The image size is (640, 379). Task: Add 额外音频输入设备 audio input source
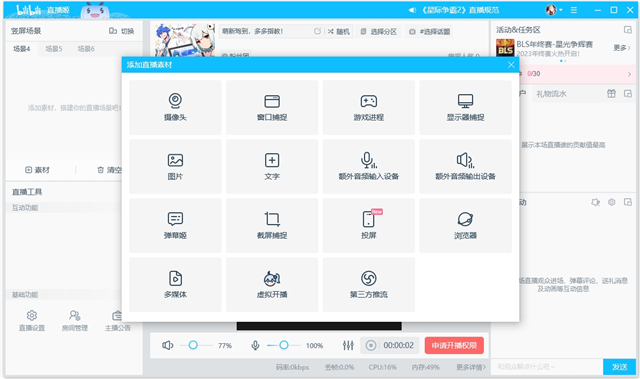click(x=369, y=166)
